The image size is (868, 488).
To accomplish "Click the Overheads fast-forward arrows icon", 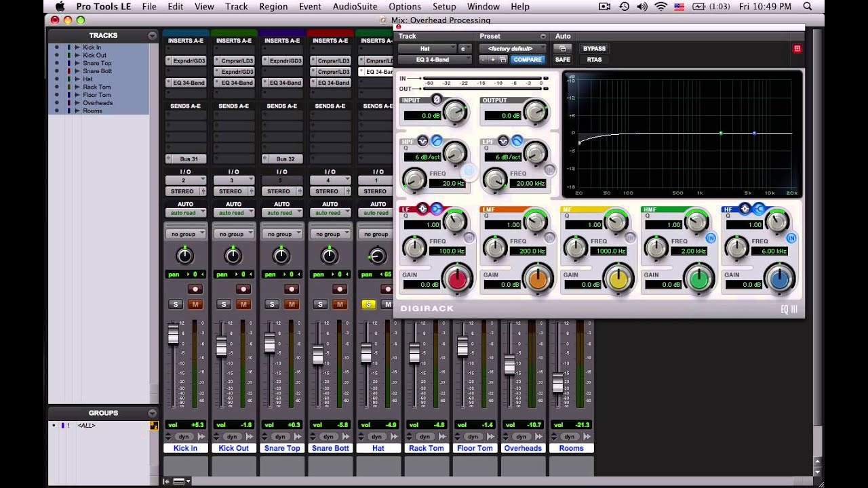I will (x=538, y=436).
